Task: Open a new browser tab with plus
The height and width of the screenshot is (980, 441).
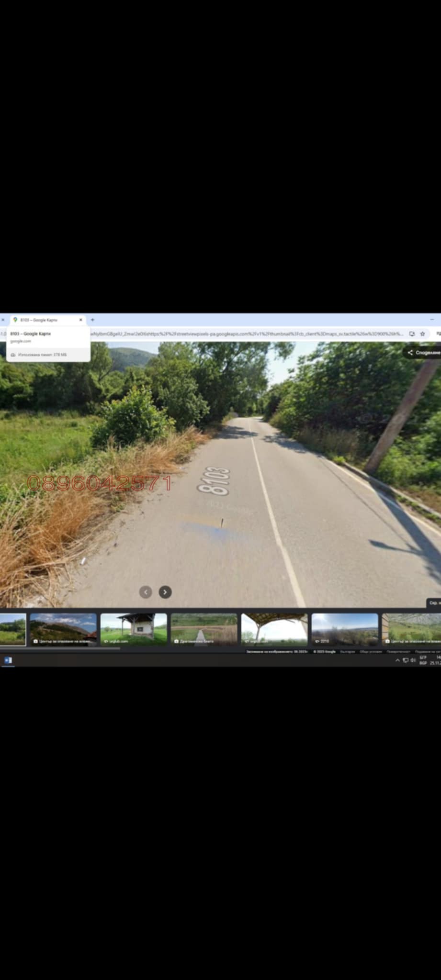Action: pyautogui.click(x=92, y=320)
